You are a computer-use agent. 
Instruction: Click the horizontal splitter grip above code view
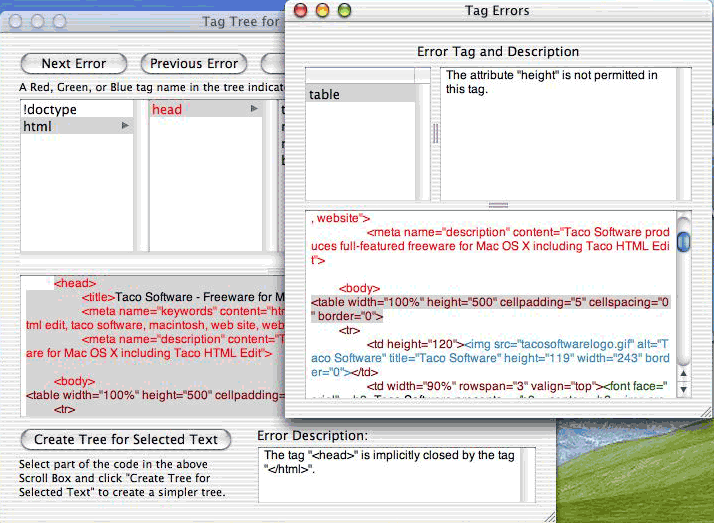tap(498, 205)
